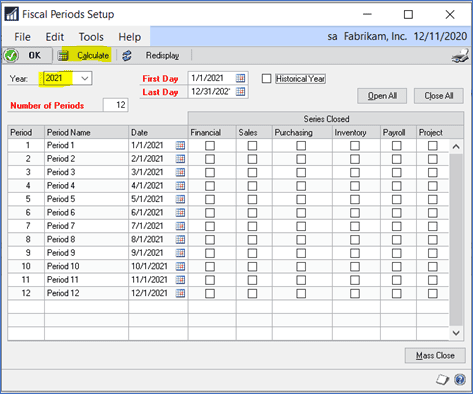The width and height of the screenshot is (473, 394).
Task: Click the Fiscal Periods Setup title bar icon
Action: (x=11, y=14)
